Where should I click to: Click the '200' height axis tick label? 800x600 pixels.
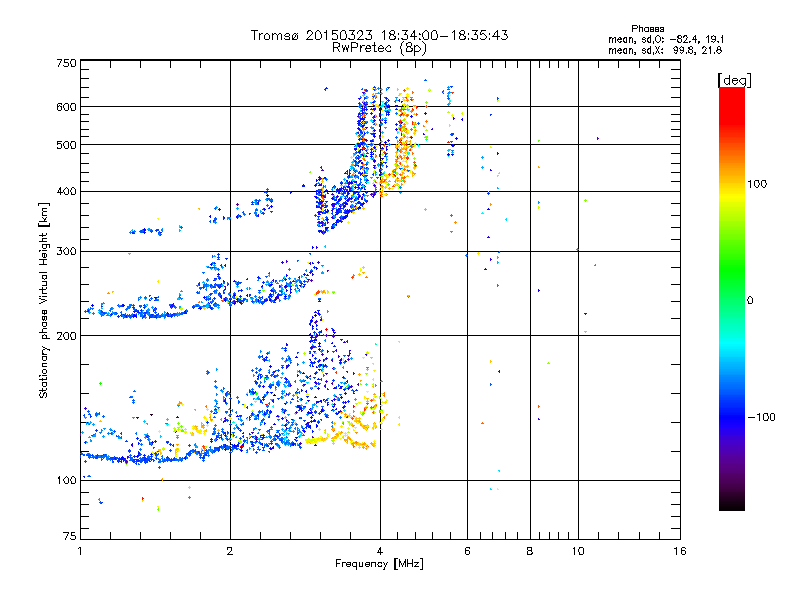[x=66, y=336]
